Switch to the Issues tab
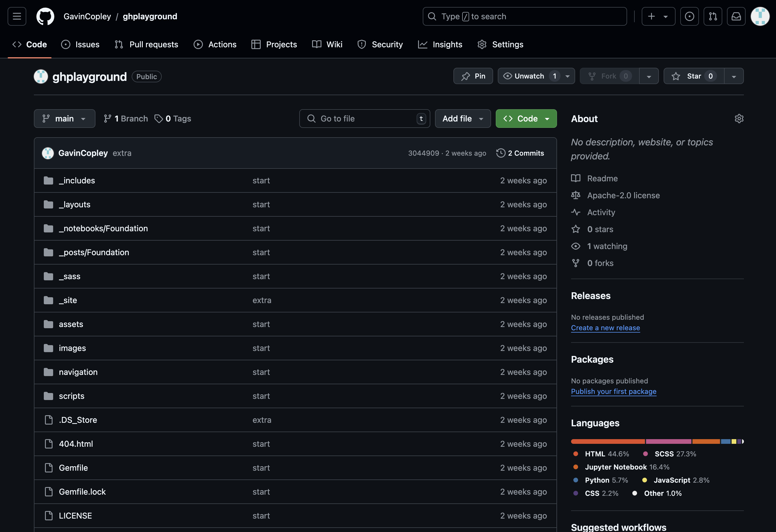The image size is (776, 532). tap(81, 44)
